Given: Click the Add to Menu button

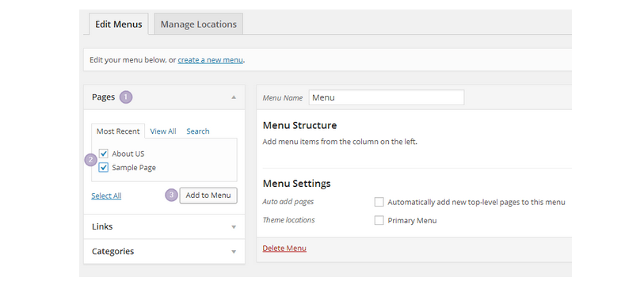Looking at the screenshot, I should tap(208, 196).
